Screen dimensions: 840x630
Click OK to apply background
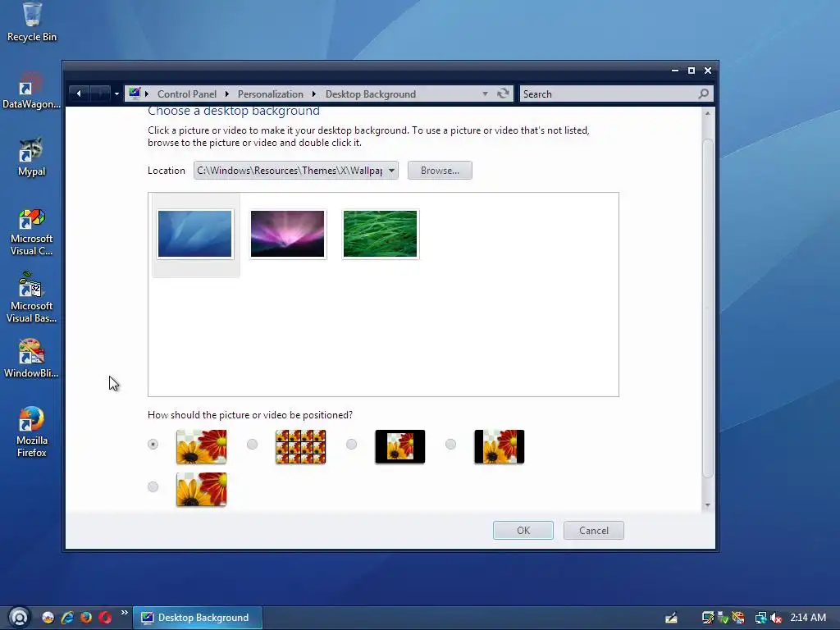[523, 531]
